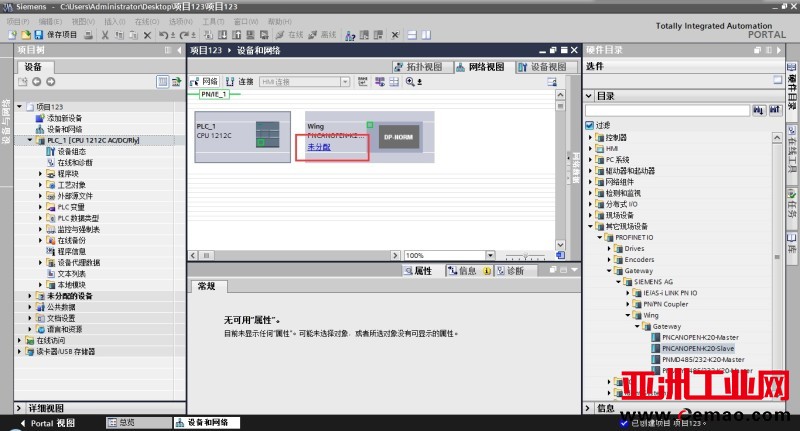Screen dimensions: 800x431
Task: Click the Portal 视图 switch button
Action: point(48,423)
